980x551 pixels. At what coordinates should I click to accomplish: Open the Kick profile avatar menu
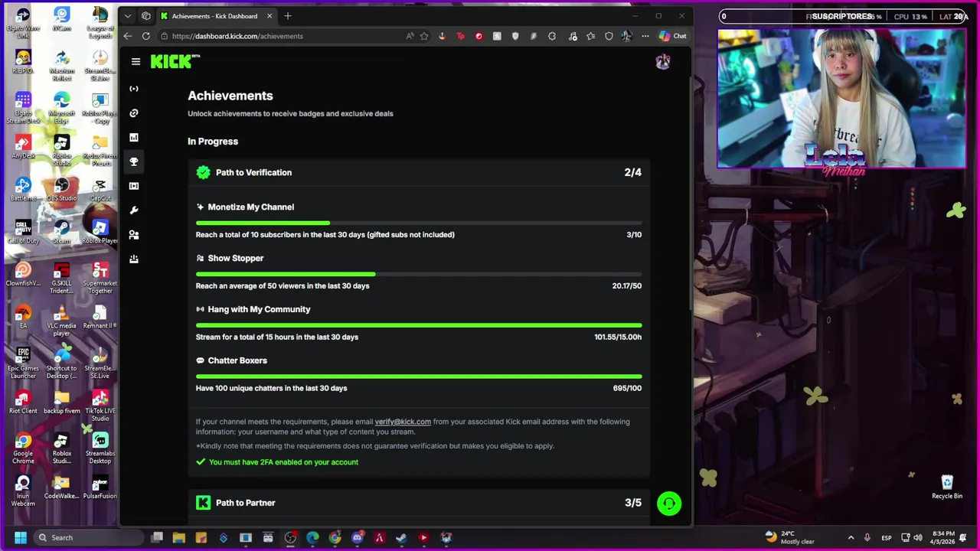pyautogui.click(x=663, y=62)
